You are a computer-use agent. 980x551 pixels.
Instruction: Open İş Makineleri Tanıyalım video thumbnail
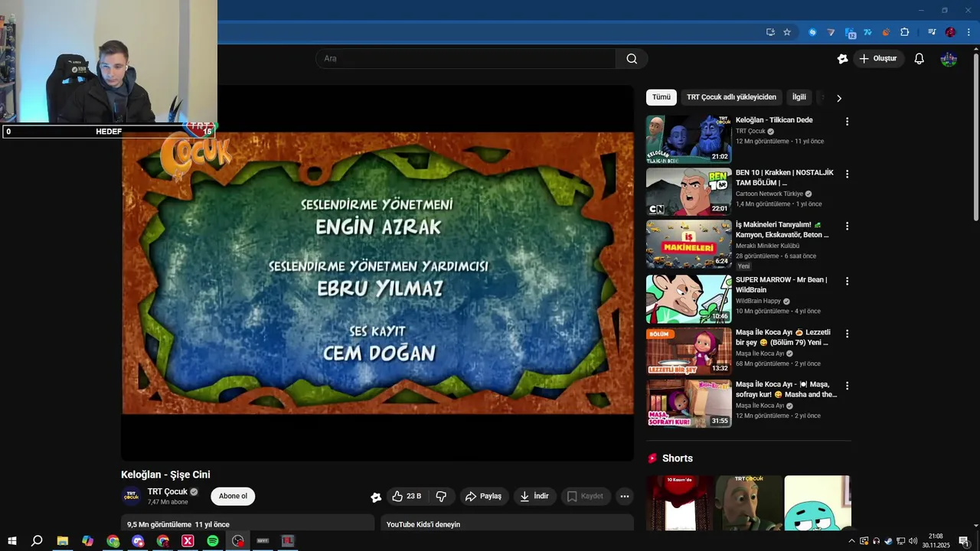tap(688, 244)
